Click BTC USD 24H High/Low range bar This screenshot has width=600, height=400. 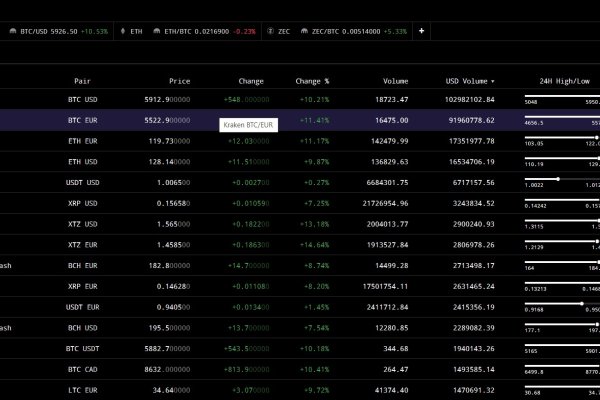tap(562, 96)
